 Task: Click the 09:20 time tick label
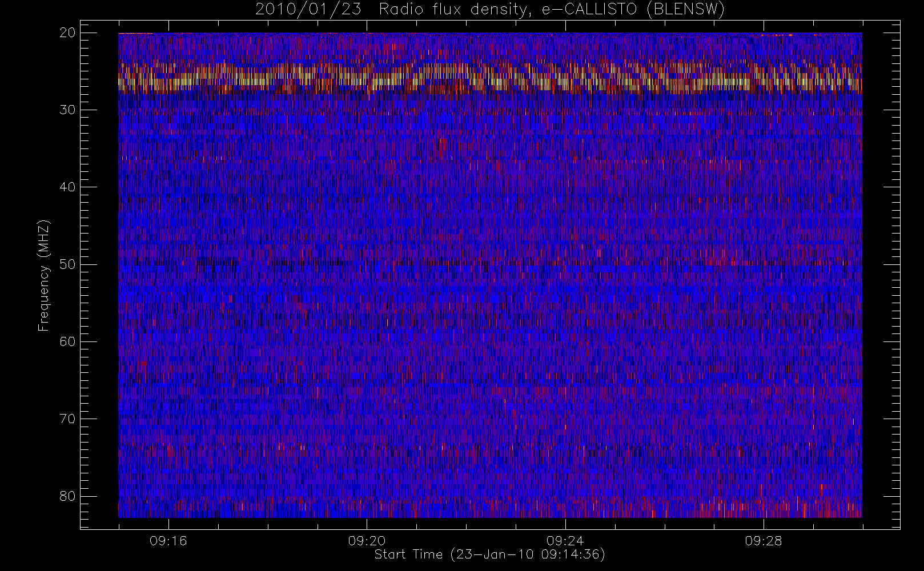(367, 541)
